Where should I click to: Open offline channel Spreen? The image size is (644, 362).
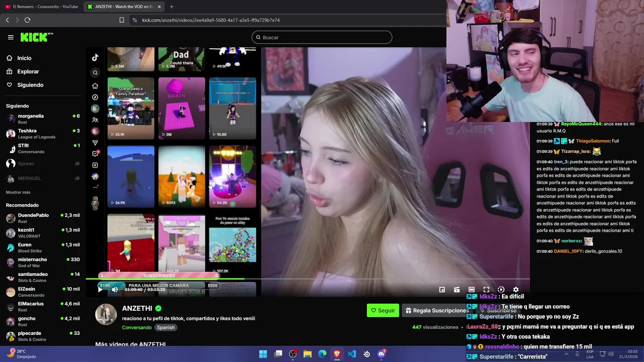click(x=43, y=163)
